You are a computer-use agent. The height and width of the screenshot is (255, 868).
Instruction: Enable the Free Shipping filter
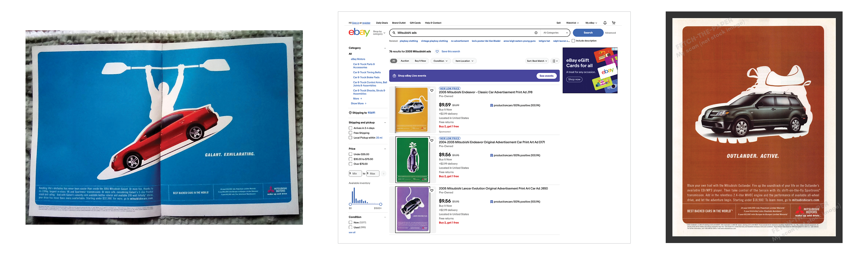point(350,133)
